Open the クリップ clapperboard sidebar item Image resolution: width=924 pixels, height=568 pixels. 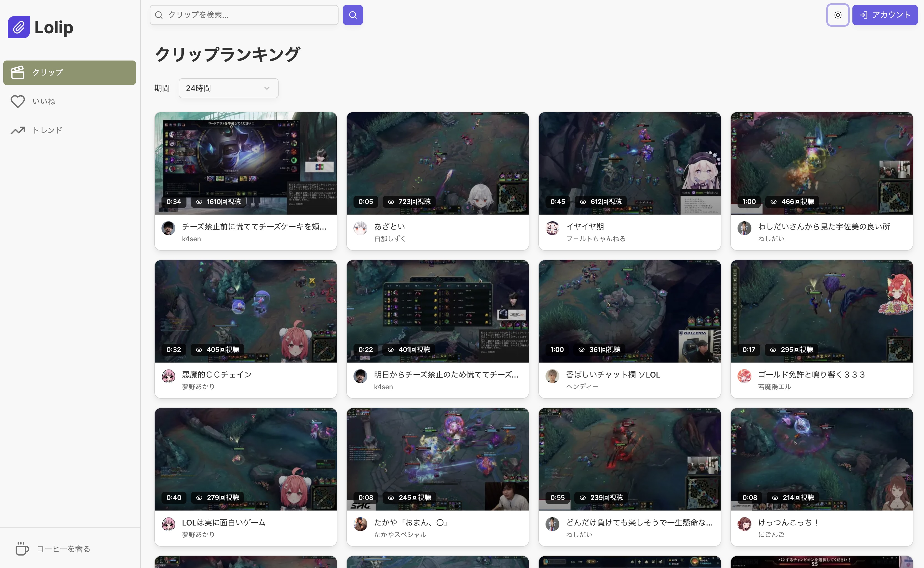[69, 72]
